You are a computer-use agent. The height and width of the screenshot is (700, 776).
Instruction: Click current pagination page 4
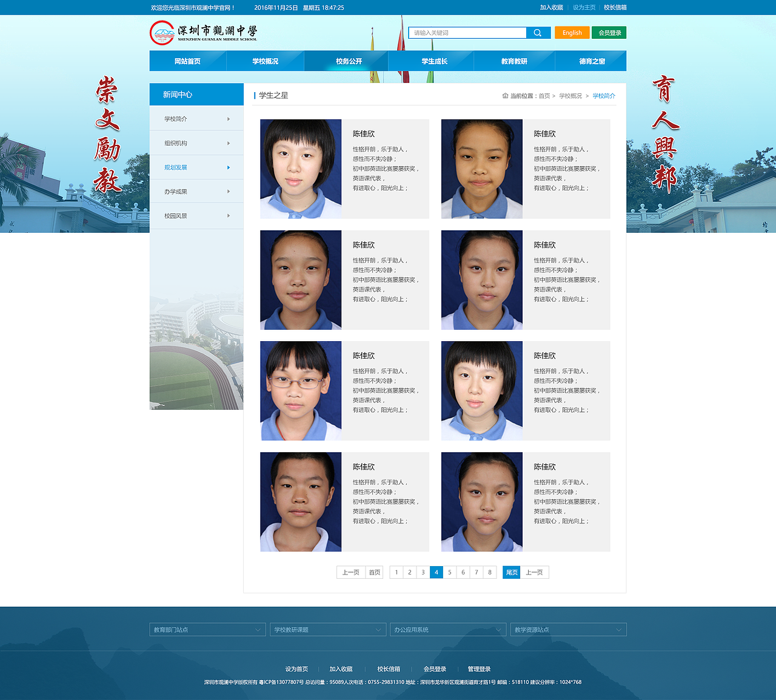coord(436,572)
